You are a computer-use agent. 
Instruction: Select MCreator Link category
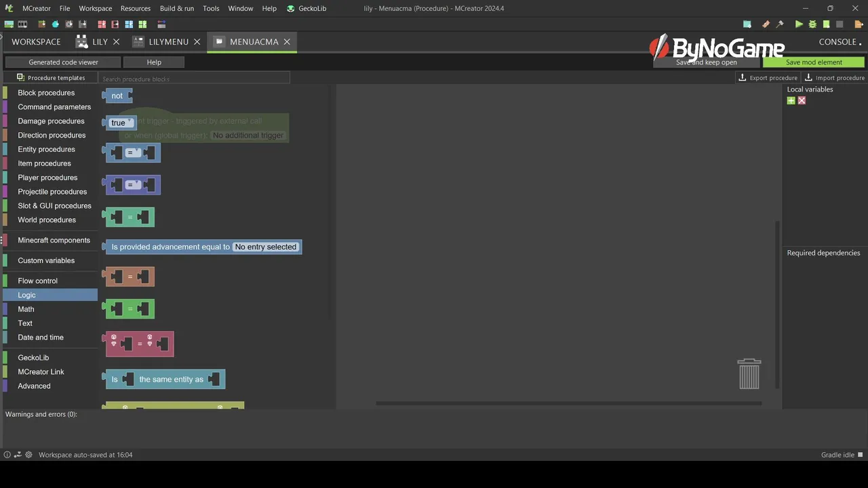pyautogui.click(x=50, y=372)
